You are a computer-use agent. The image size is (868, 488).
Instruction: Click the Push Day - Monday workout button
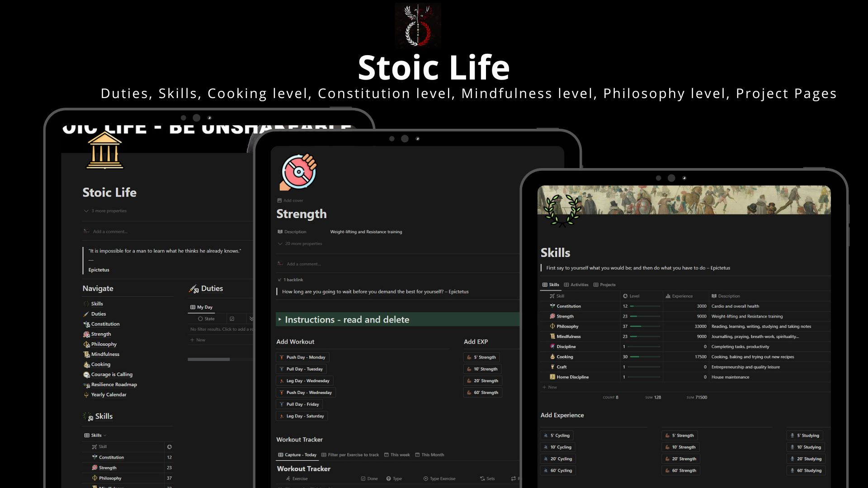coord(302,357)
